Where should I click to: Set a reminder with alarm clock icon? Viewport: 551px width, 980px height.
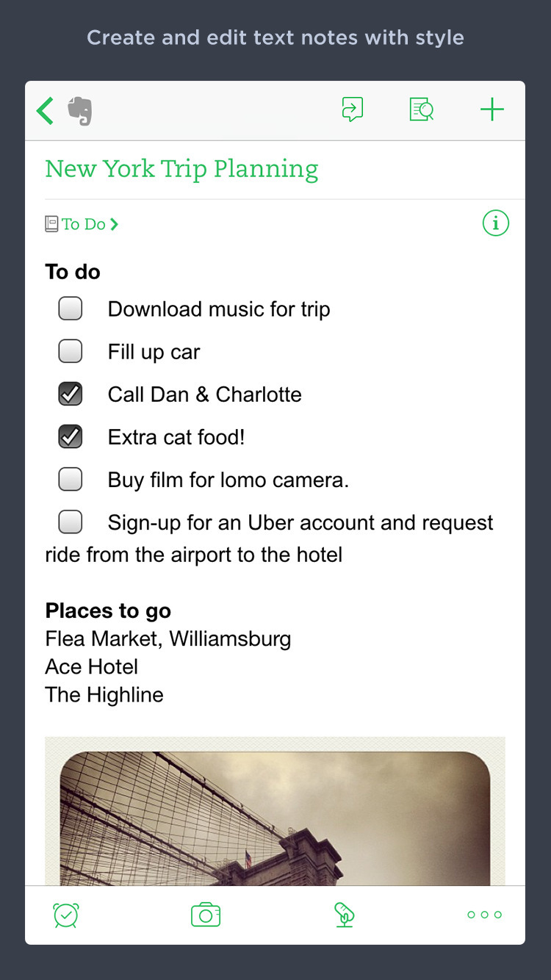(66, 915)
